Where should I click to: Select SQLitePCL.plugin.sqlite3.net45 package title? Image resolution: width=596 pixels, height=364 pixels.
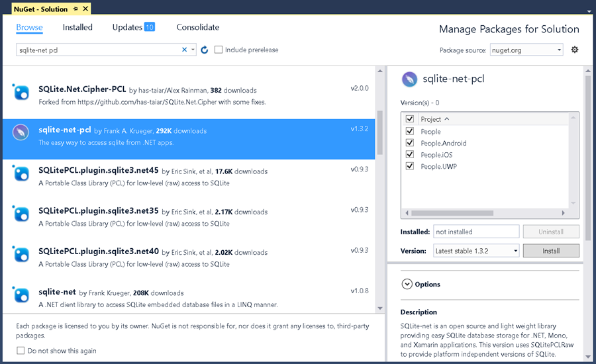point(99,171)
